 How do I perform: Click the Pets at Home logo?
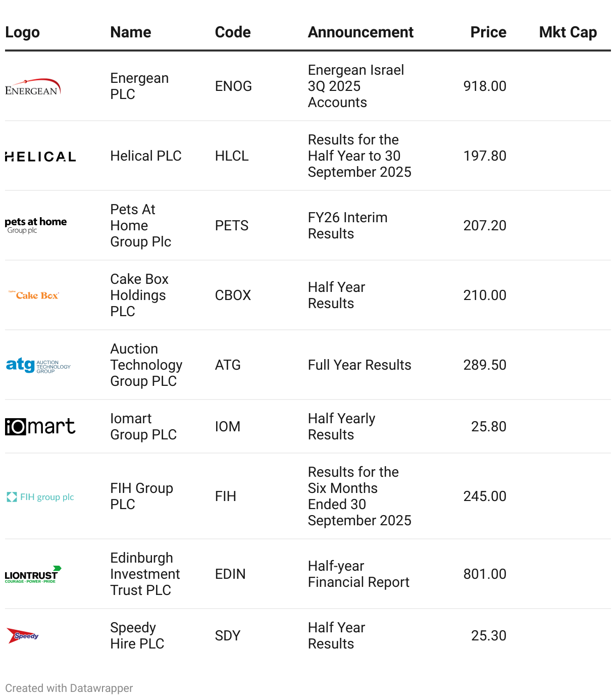(36, 225)
